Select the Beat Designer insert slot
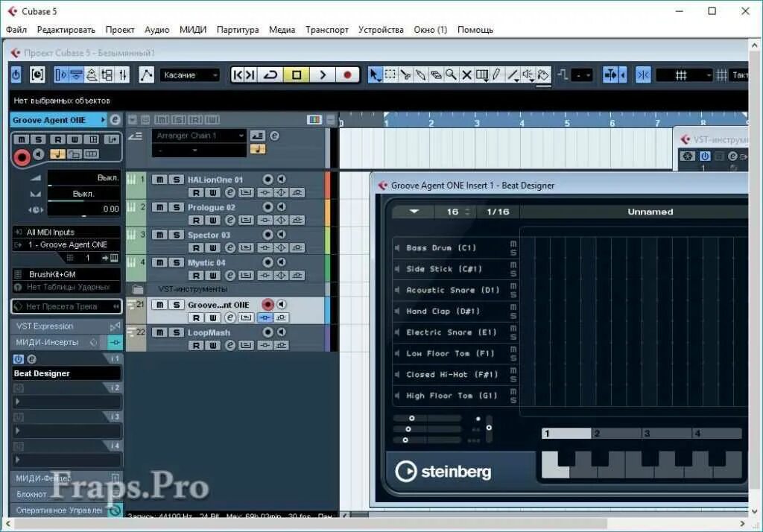 [66, 373]
